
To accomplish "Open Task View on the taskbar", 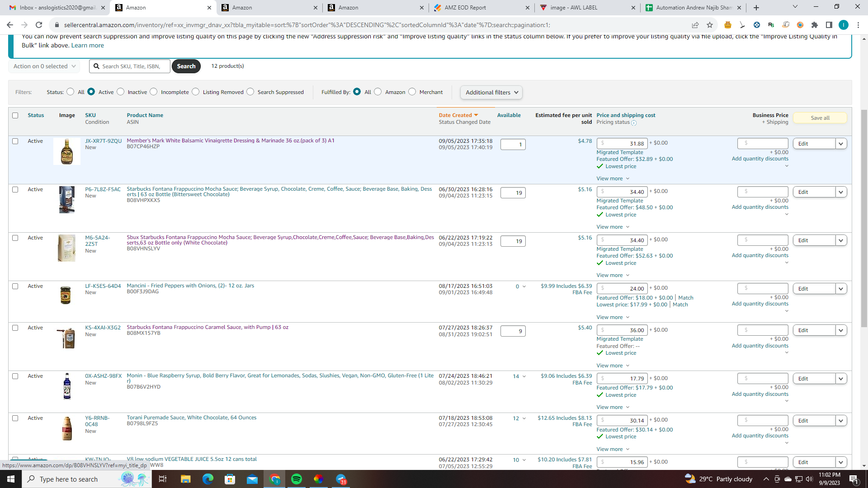I will (x=163, y=479).
